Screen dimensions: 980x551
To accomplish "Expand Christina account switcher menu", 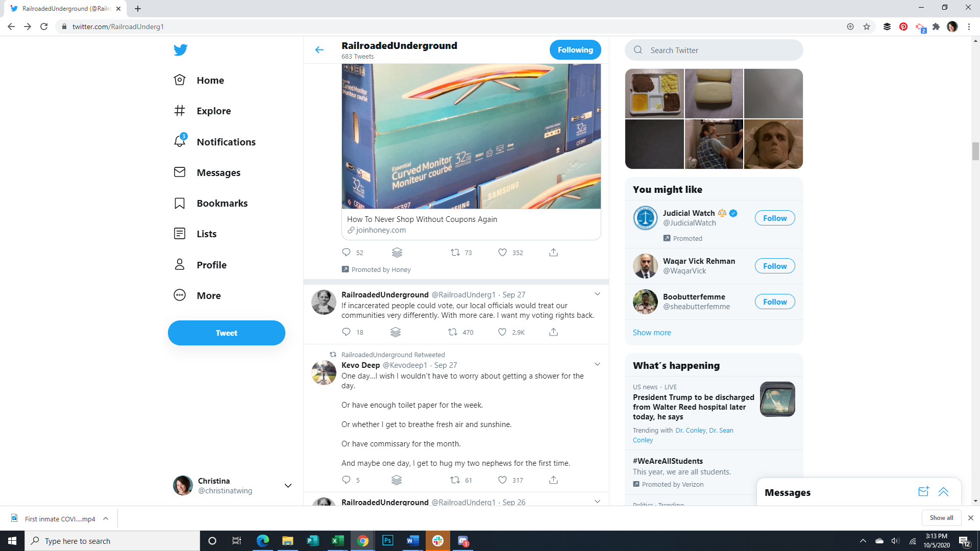I will 288,486.
